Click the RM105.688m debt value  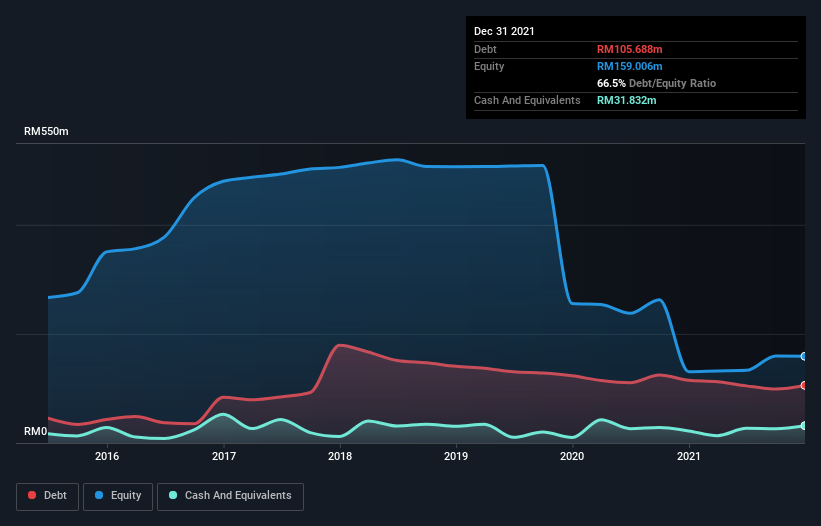[x=629, y=49]
